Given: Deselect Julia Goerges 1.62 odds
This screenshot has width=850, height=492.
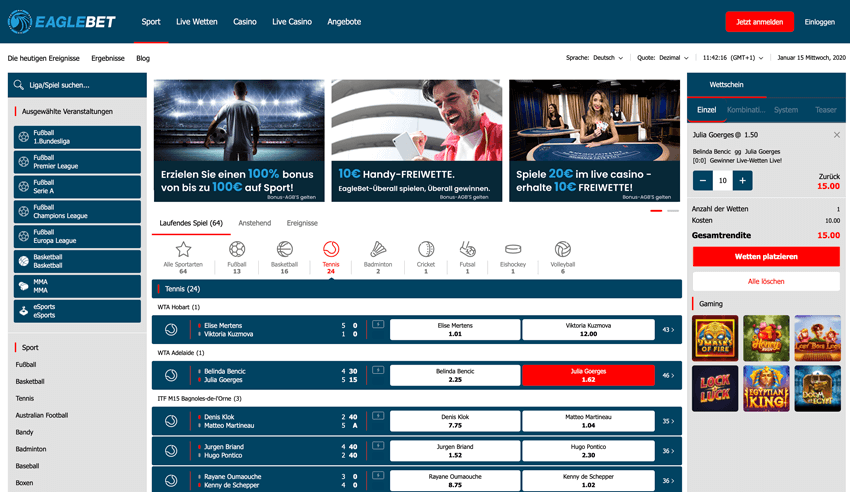Looking at the screenshot, I should [x=588, y=376].
